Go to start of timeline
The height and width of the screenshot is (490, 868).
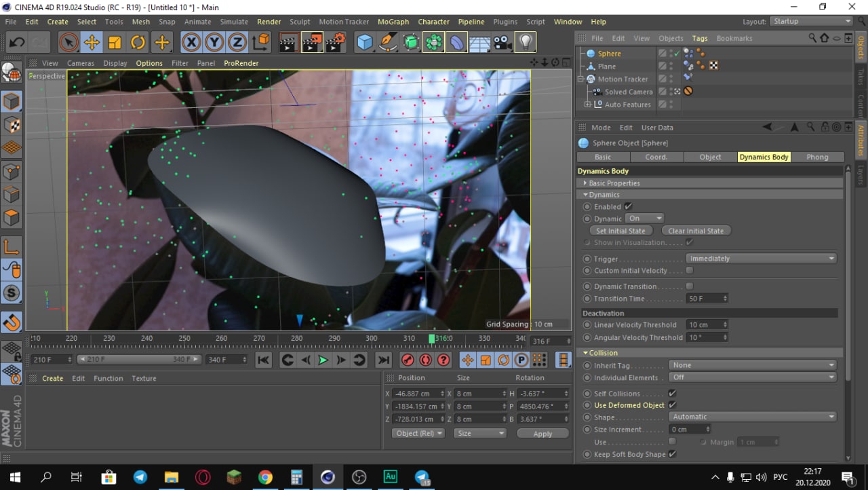[x=264, y=360]
